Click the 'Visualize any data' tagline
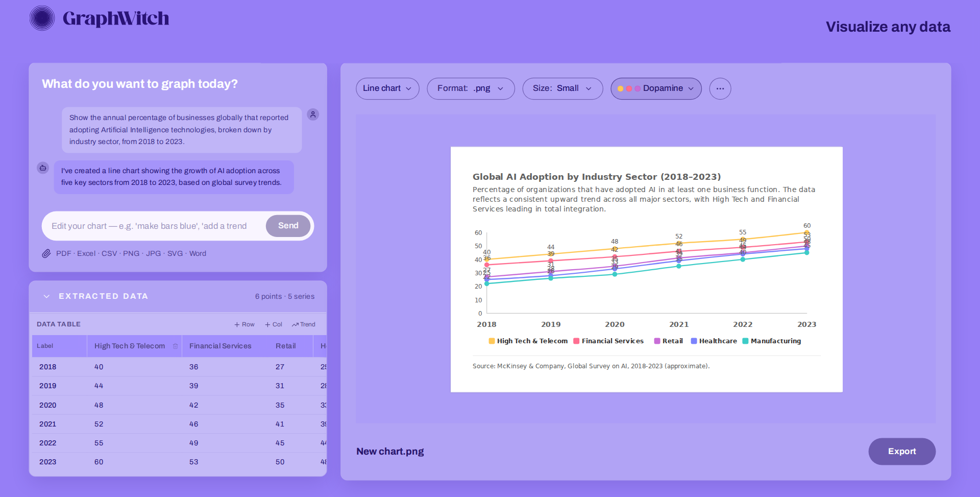 888,27
